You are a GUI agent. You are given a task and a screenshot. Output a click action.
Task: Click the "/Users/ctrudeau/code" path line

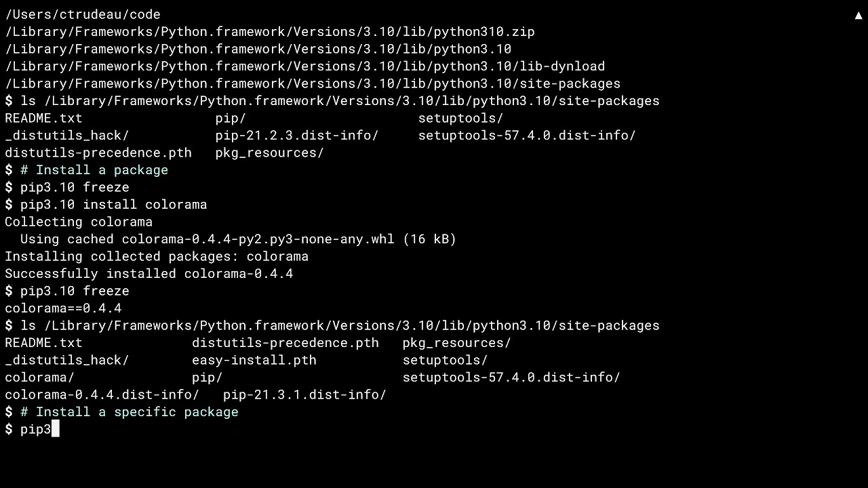[x=83, y=14]
